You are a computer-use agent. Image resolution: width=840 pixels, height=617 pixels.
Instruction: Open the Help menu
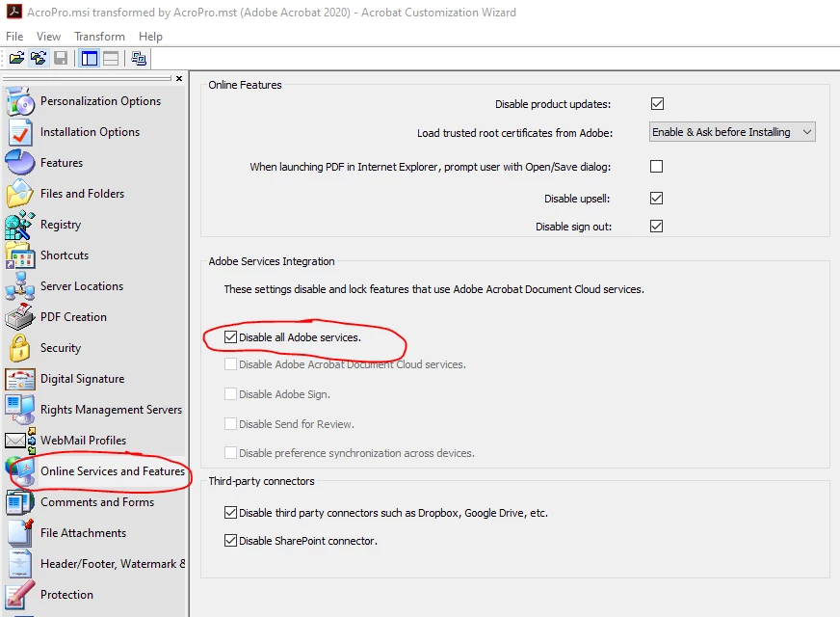150,37
